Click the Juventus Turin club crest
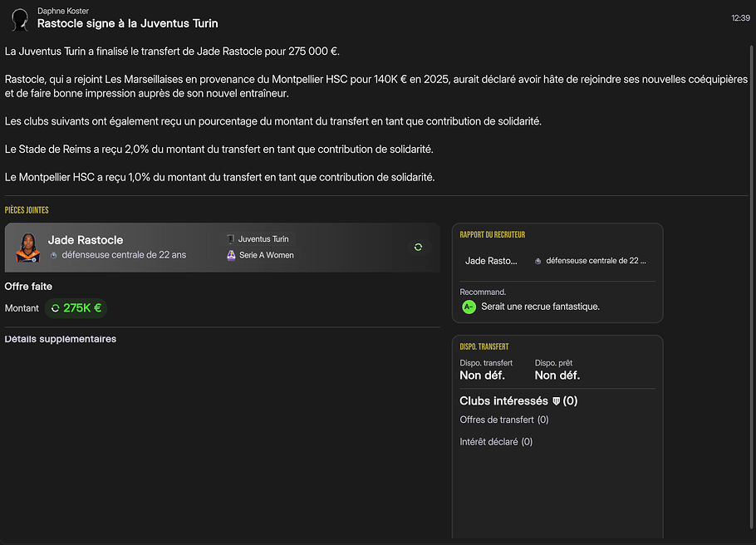The height and width of the screenshot is (545, 756). (x=231, y=239)
